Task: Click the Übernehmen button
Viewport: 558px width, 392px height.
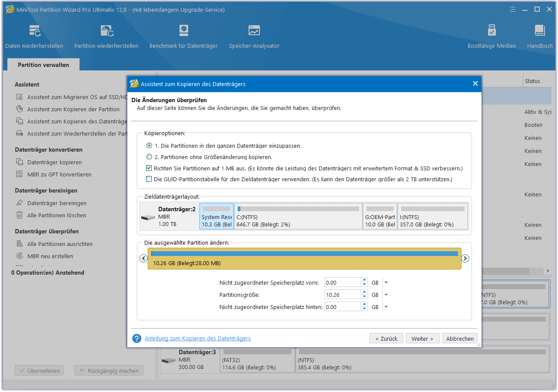Action: coord(40,371)
